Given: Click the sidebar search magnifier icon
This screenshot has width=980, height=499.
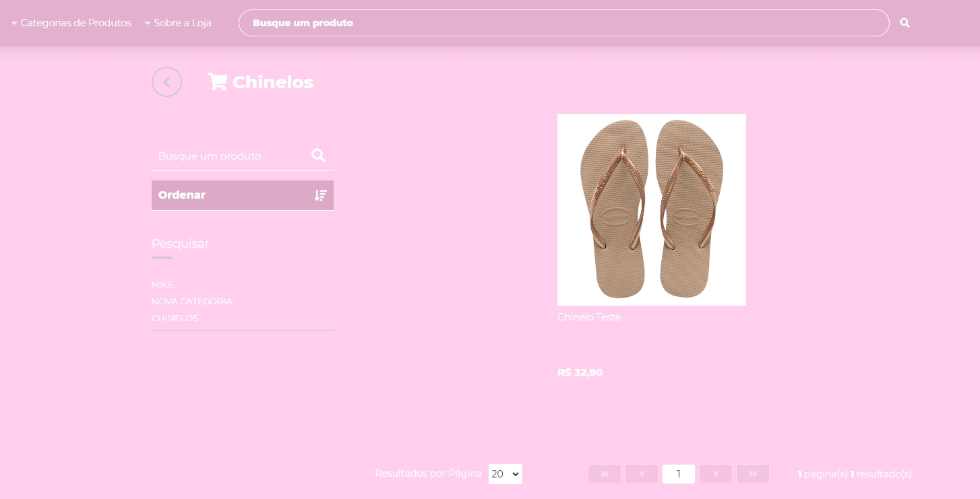Looking at the screenshot, I should (318, 156).
